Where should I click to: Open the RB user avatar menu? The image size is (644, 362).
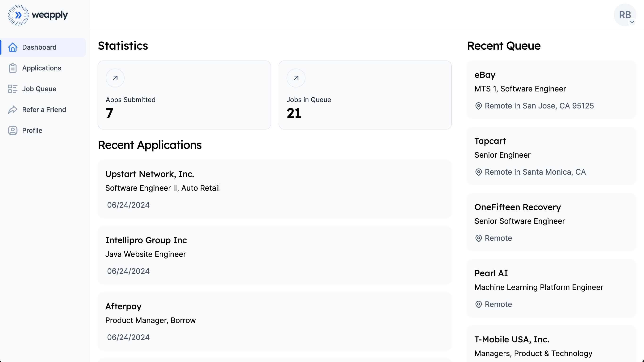tap(624, 15)
